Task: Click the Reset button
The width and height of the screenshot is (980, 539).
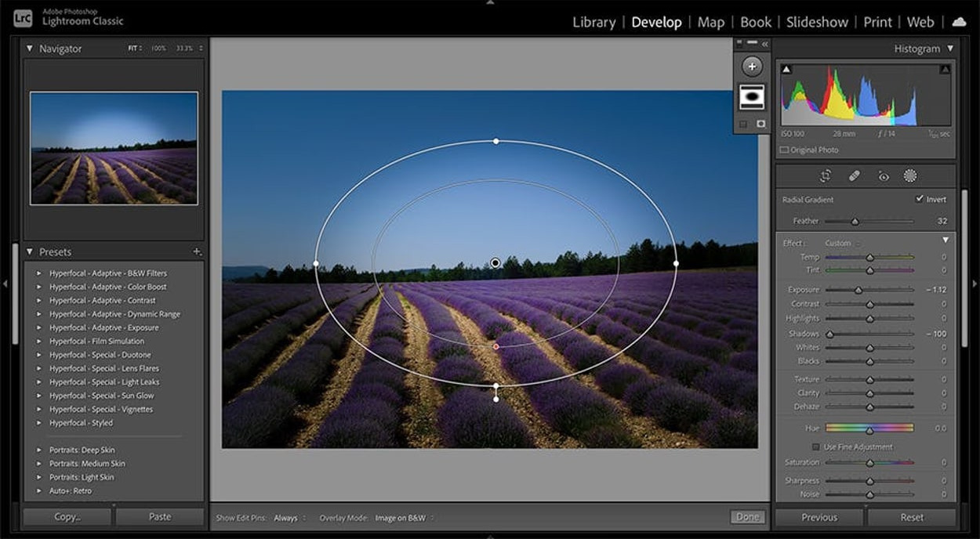Action: click(911, 517)
